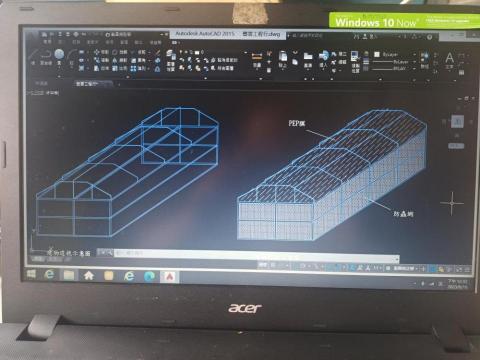The width and height of the screenshot is (480, 360).
Task: Open the third ribbon tab
Action: coord(76,42)
